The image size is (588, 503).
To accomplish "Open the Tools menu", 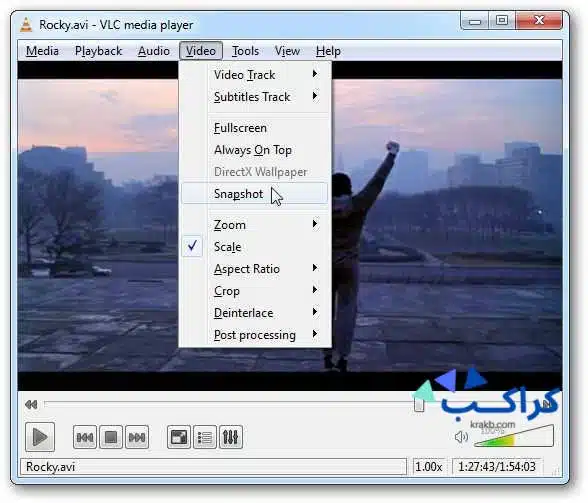I will tap(245, 51).
